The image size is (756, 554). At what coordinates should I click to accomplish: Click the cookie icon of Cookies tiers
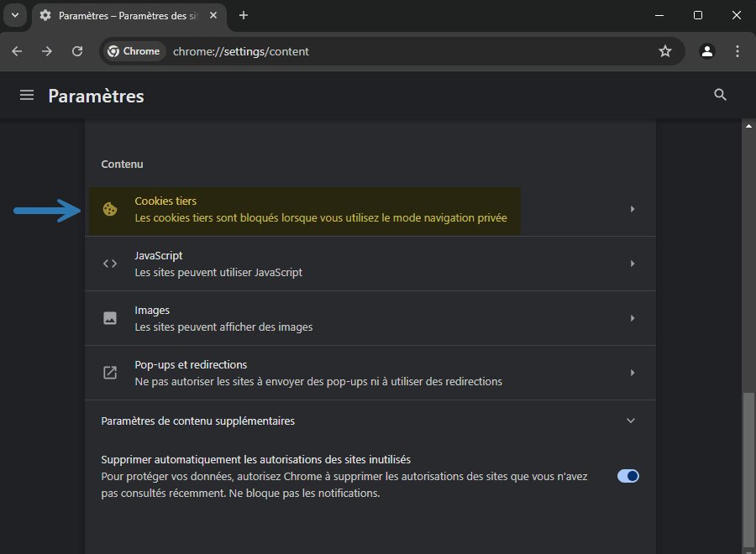point(110,209)
